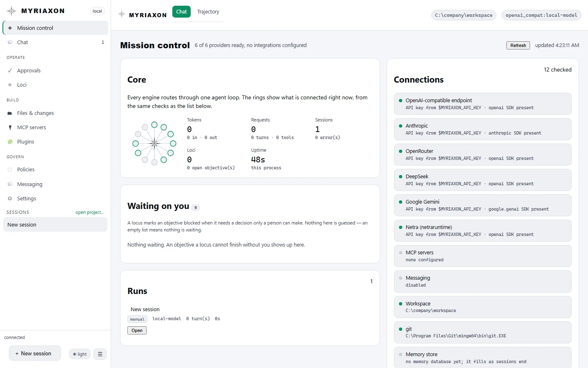Select the Chat tab in header
Image resolution: width=588 pixels, height=368 pixels.
tap(181, 11)
